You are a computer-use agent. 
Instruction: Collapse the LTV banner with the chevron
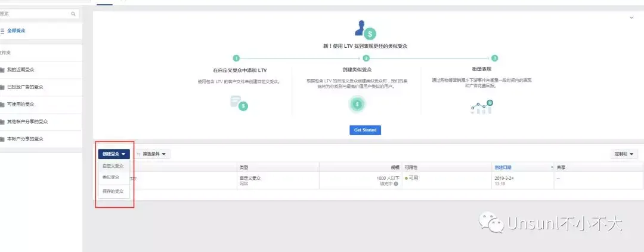(x=631, y=18)
